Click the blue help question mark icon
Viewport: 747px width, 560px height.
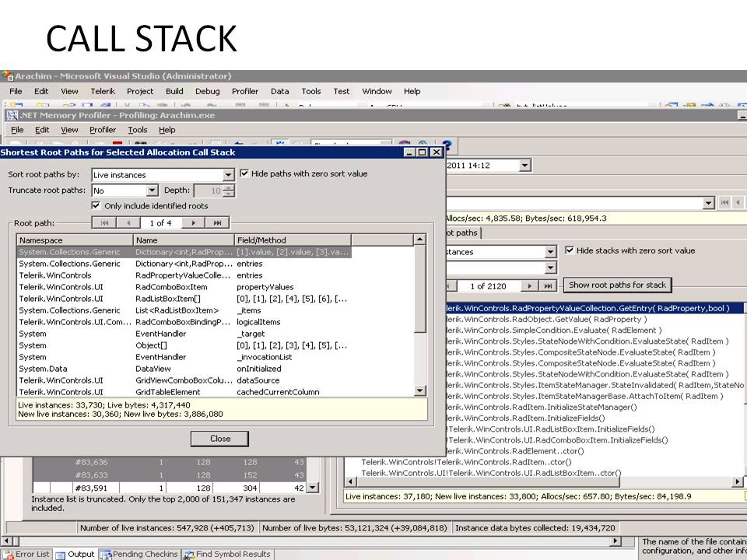(x=447, y=145)
